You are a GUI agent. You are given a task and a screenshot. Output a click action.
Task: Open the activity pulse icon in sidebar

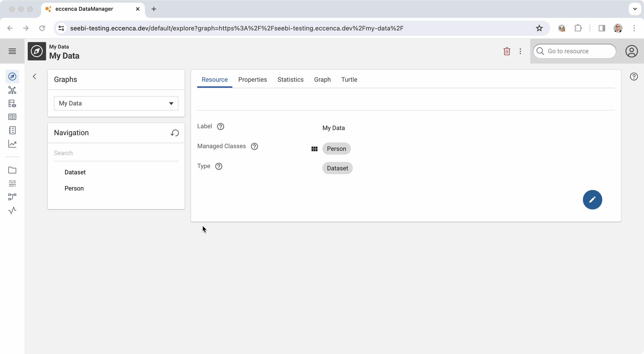coord(12,210)
